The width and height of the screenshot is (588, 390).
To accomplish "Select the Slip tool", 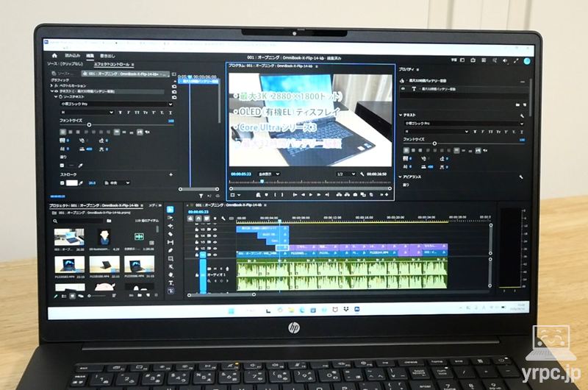I will (x=171, y=243).
